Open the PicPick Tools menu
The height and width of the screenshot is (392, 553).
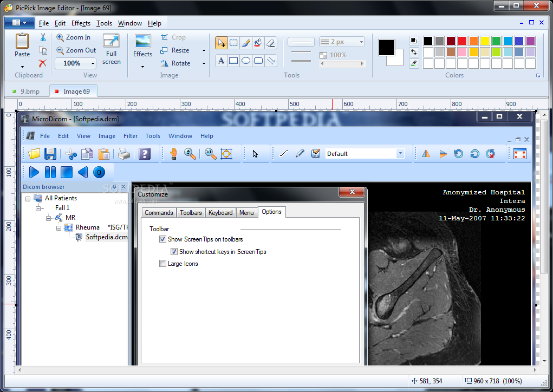[104, 23]
